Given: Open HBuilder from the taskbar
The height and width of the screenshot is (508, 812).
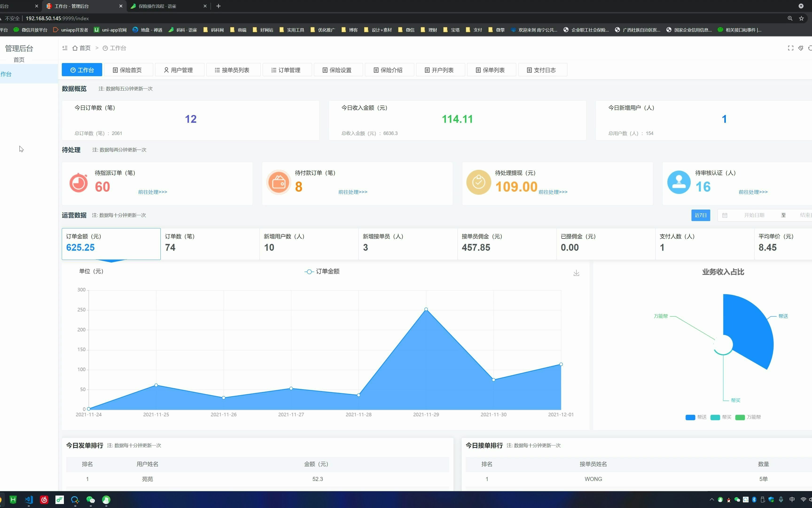Looking at the screenshot, I should tap(13, 500).
